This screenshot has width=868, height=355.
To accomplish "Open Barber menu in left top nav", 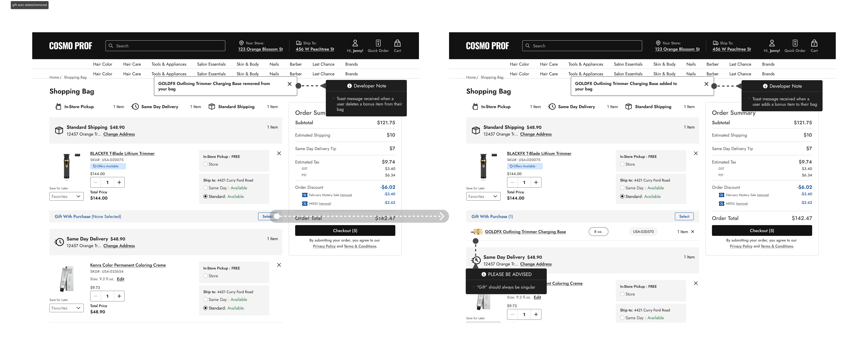I will [x=295, y=64].
